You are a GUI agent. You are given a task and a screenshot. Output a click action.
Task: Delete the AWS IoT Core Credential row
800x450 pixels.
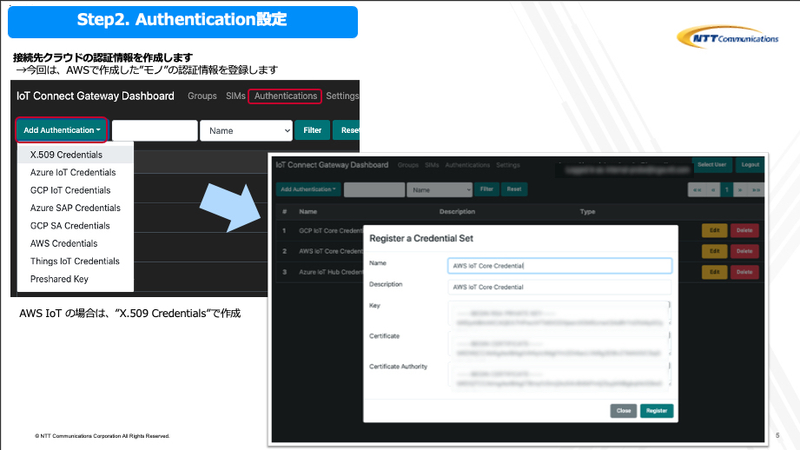click(x=744, y=252)
